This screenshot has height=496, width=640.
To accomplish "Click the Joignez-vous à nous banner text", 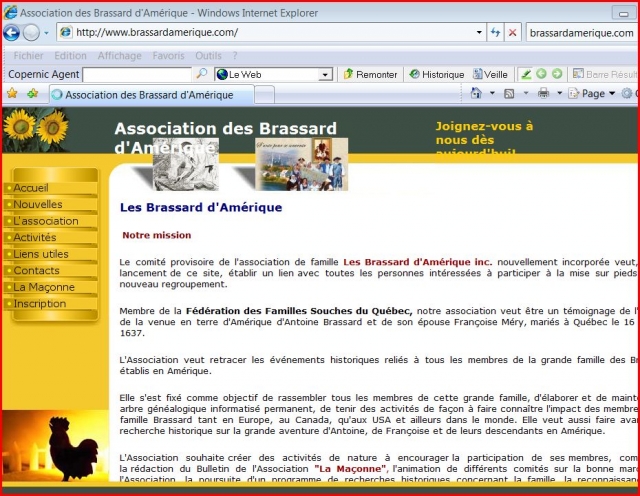I will pyautogui.click(x=484, y=136).
